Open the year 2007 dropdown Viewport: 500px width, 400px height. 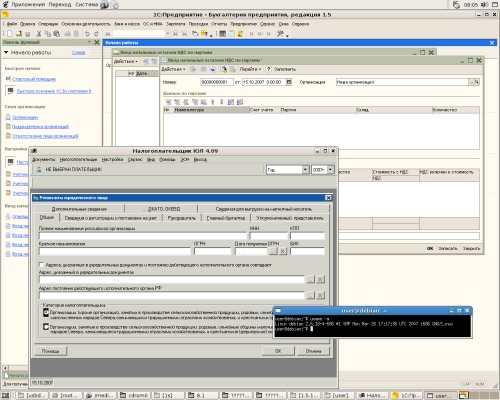pos(330,170)
